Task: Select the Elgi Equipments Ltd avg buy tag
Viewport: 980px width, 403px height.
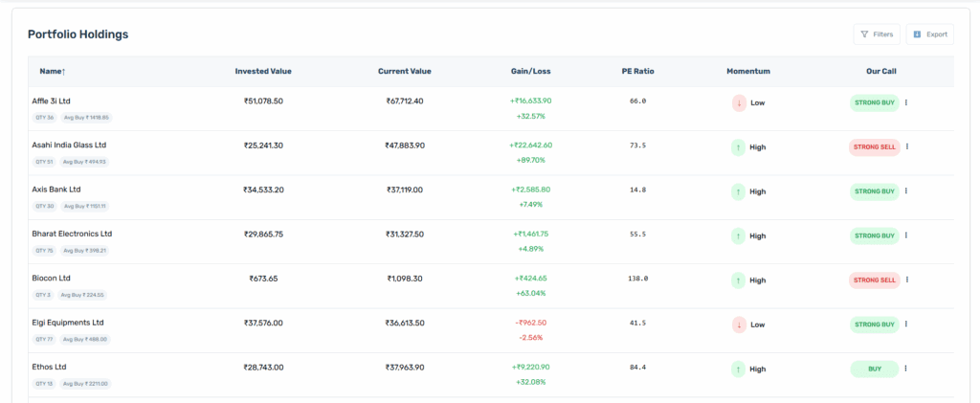Action: 86,339
